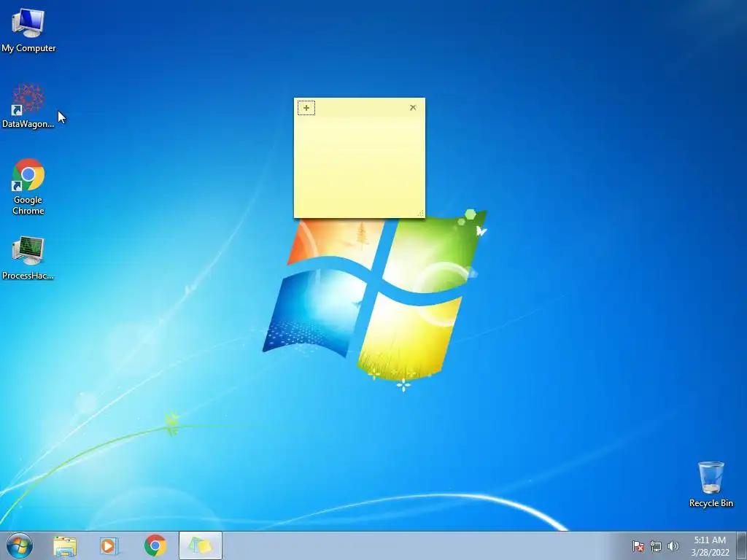This screenshot has height=560, width=747.
Task: Select the Recycle Bin icon
Action: pos(711,484)
